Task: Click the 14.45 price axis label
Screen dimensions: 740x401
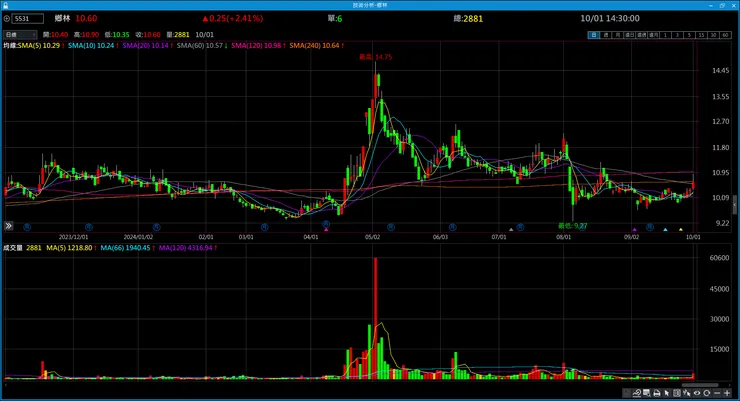Action: (721, 71)
